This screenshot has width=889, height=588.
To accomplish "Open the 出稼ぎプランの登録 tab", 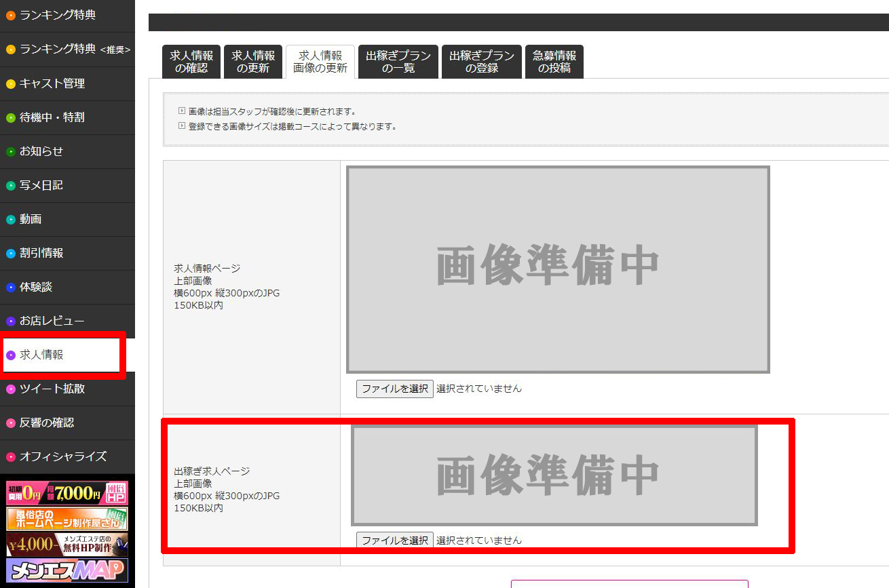I will 481,62.
